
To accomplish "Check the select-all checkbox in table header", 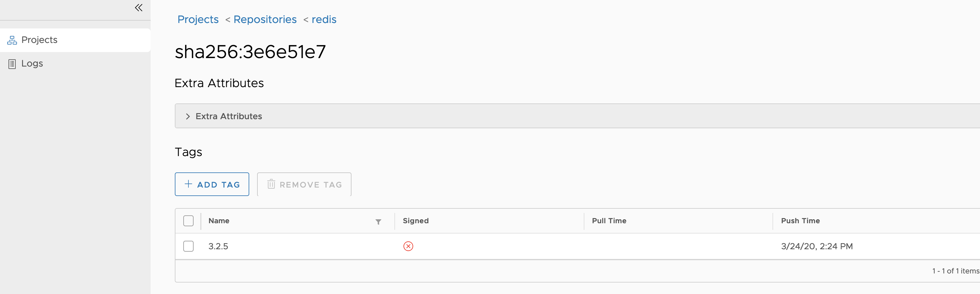I will [188, 220].
